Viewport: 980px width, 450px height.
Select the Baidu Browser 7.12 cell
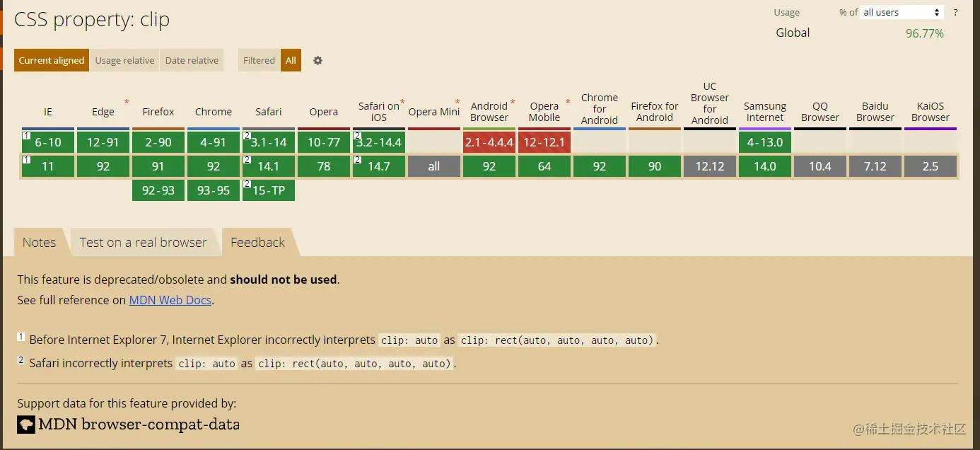coord(875,166)
